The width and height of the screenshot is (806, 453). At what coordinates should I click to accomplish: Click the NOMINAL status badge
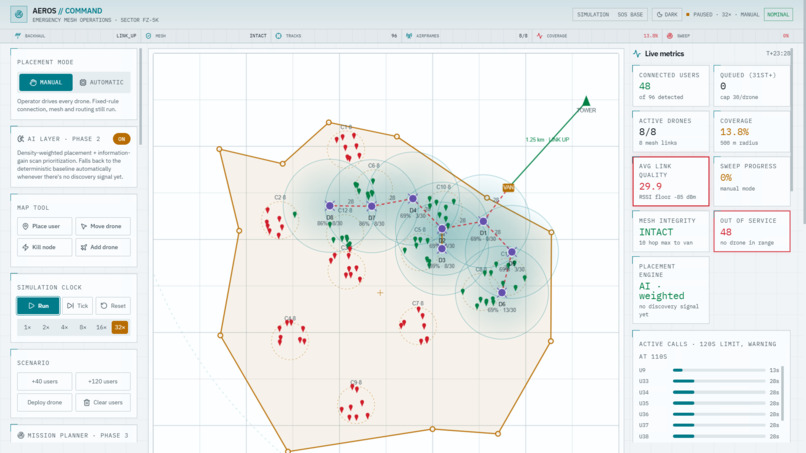coord(778,14)
